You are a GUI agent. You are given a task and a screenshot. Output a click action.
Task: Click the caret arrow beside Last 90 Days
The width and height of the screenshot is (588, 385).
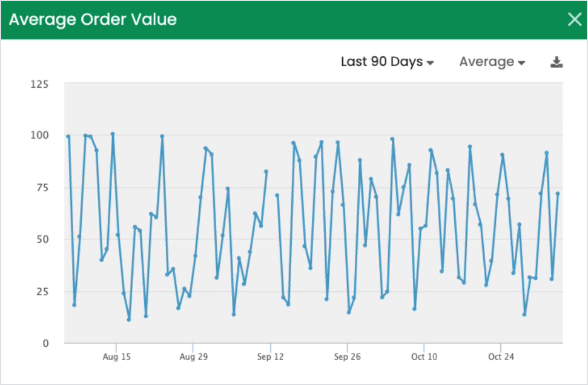click(x=431, y=63)
